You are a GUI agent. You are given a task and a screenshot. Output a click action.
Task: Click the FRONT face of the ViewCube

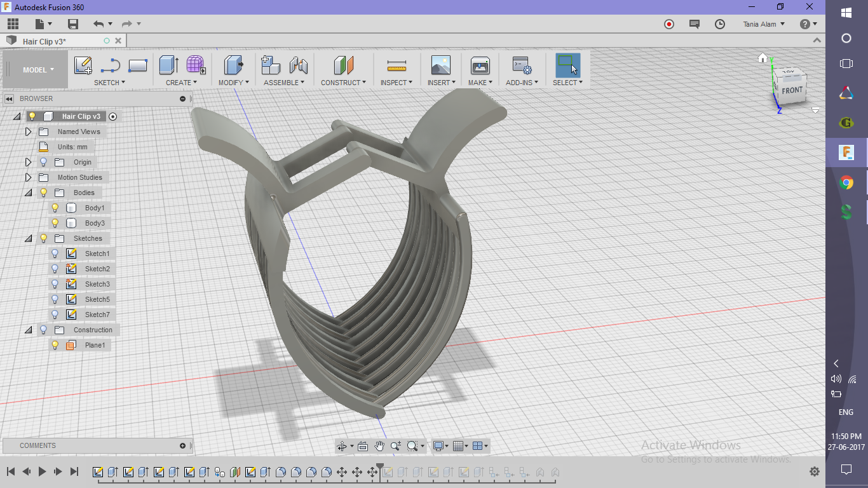click(x=792, y=90)
